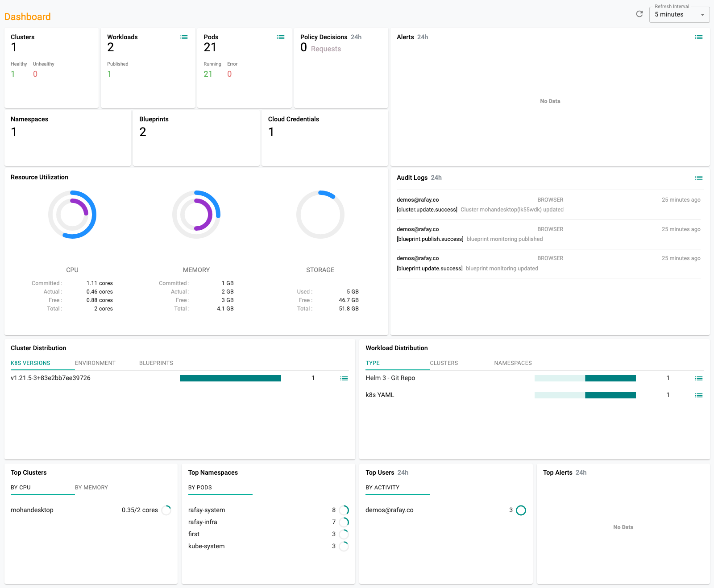The image size is (714, 588).
Task: Click the k8s YAML label
Action: click(x=380, y=395)
